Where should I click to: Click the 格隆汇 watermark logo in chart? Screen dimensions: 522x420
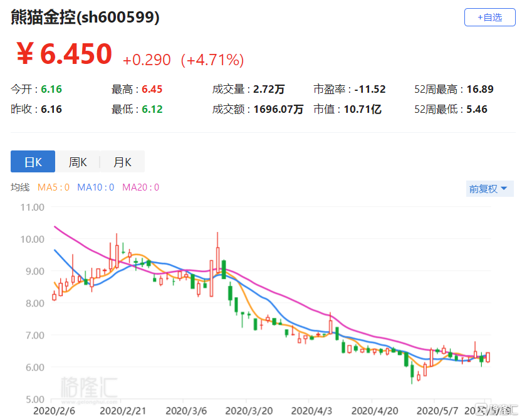90,387
